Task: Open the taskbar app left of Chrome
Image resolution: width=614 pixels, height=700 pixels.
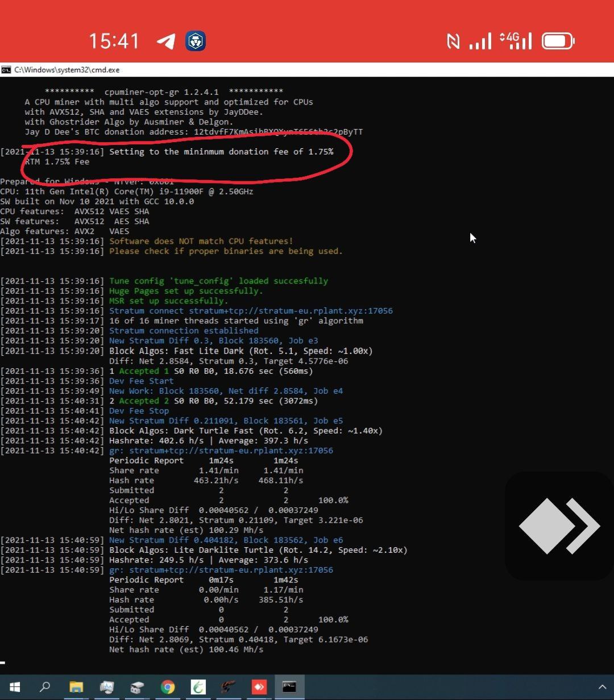Action: click(136, 687)
